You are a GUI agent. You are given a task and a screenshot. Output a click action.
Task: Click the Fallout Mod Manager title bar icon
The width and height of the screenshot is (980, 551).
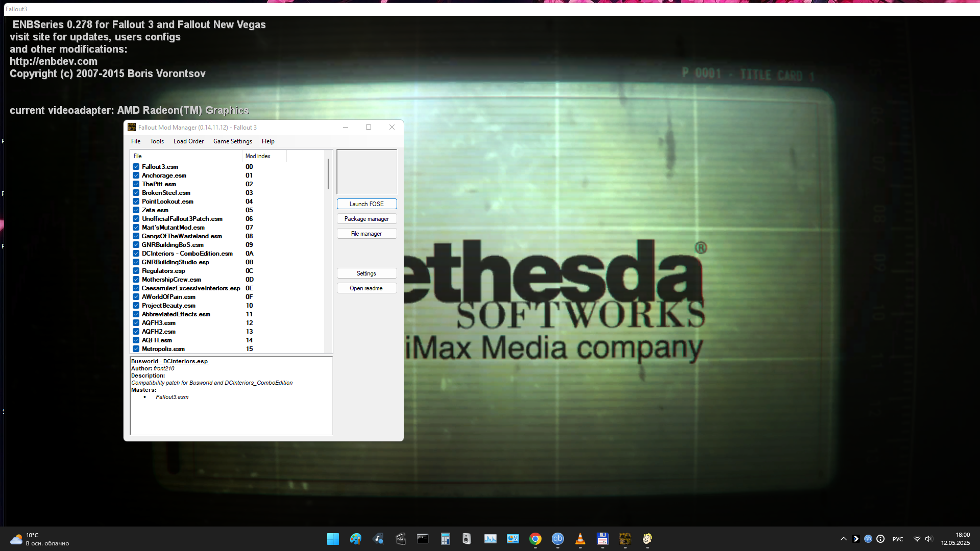point(132,127)
